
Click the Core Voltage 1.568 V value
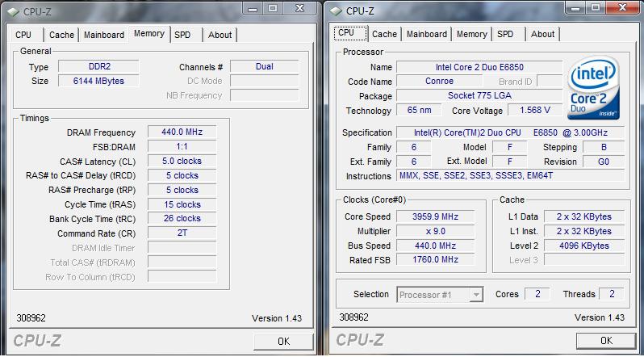(x=535, y=110)
